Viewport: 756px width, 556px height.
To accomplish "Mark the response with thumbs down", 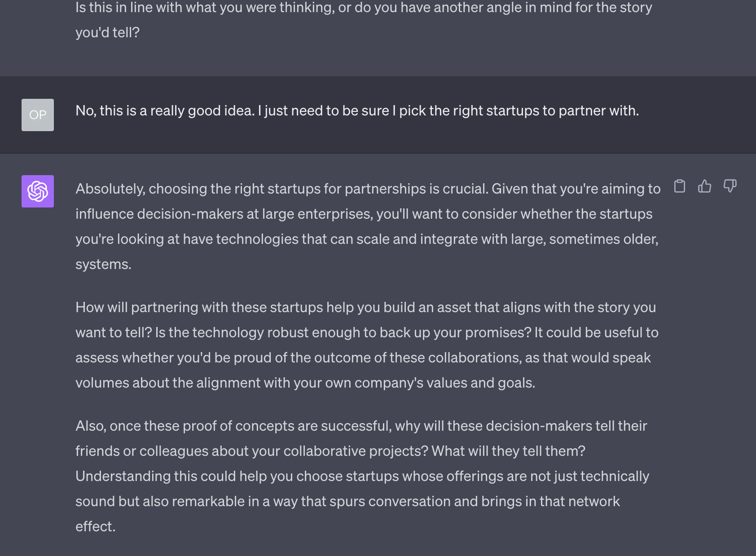I will pos(730,186).
